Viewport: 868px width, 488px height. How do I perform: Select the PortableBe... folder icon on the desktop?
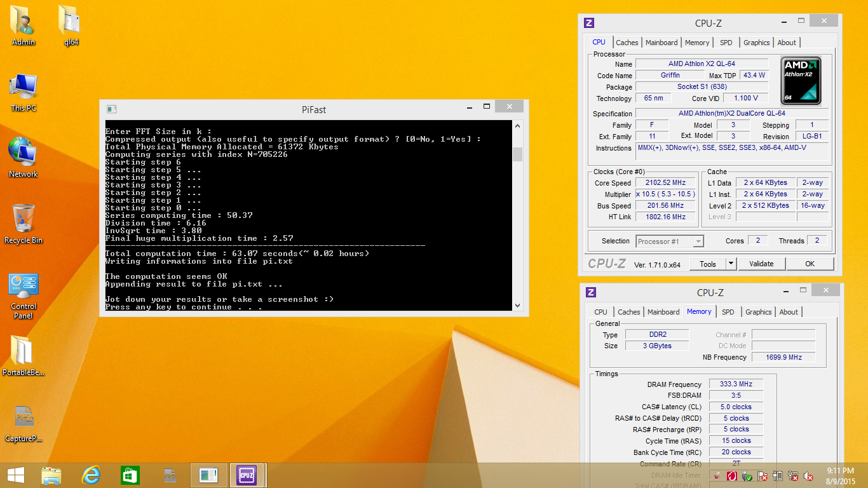(x=24, y=356)
